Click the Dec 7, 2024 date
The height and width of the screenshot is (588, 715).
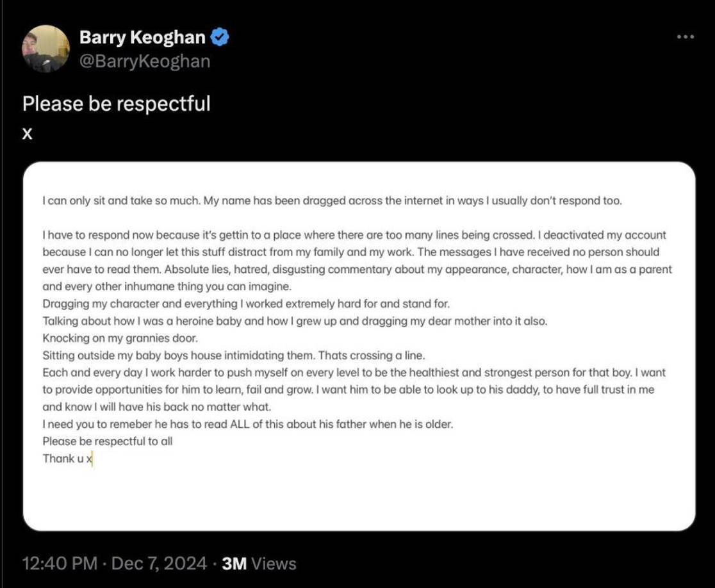point(159,564)
